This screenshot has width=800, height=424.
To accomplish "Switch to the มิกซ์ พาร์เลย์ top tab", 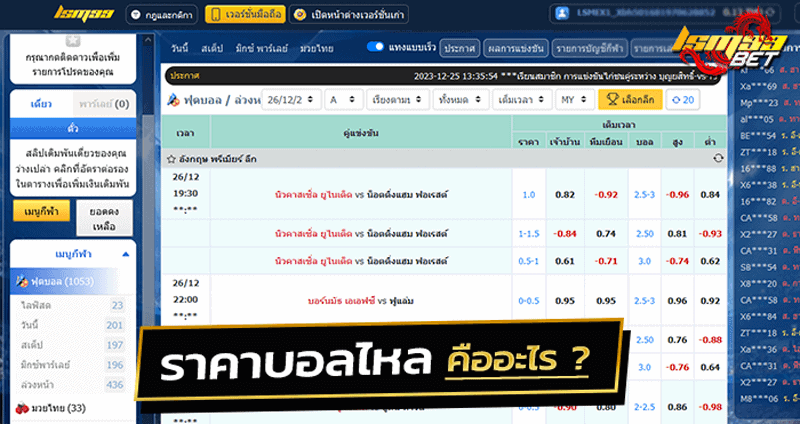I will (x=261, y=48).
